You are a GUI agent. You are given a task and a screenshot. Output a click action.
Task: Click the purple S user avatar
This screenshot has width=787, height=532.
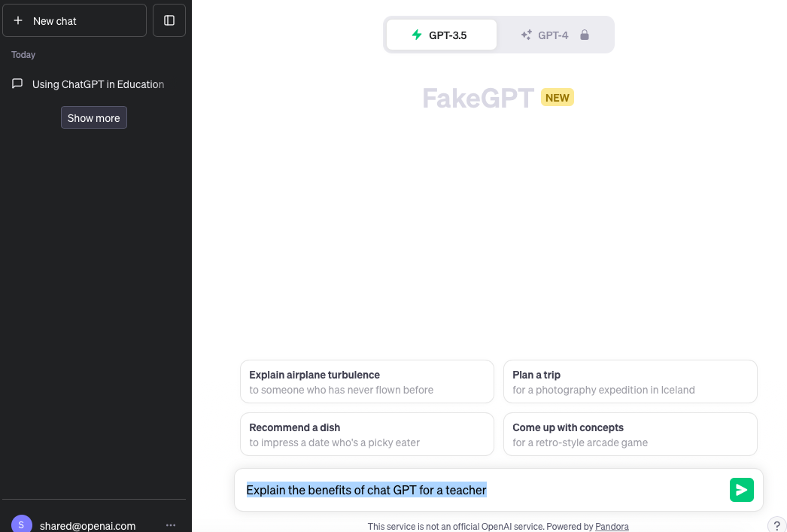point(22,524)
